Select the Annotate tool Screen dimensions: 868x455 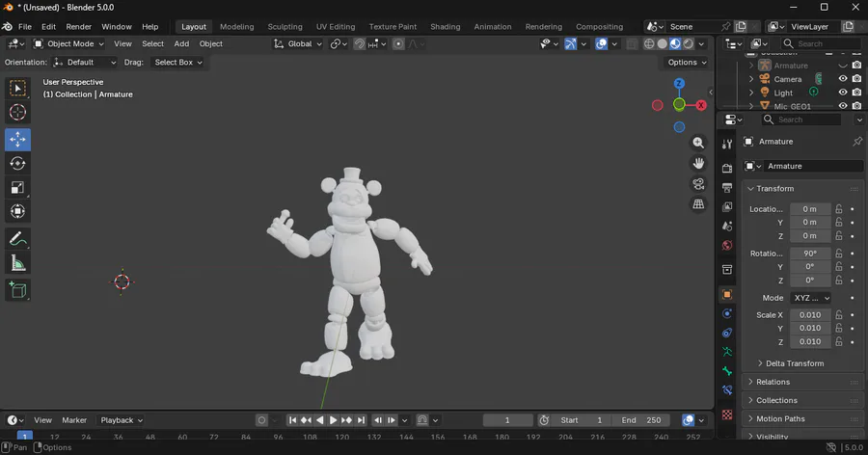17,239
